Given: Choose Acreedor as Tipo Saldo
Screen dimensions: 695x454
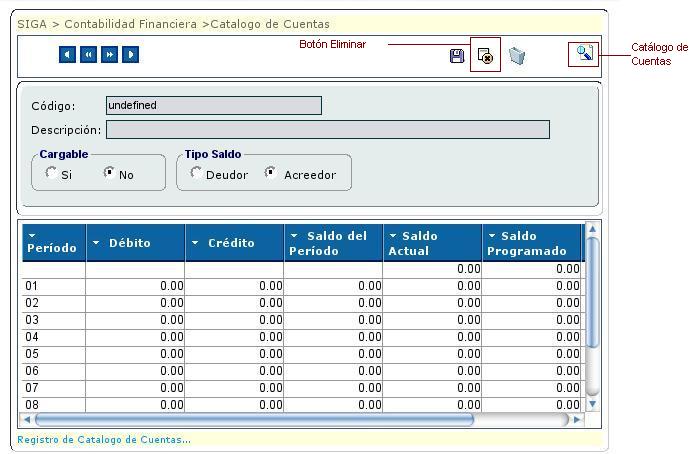Looking at the screenshot, I should point(270,172).
